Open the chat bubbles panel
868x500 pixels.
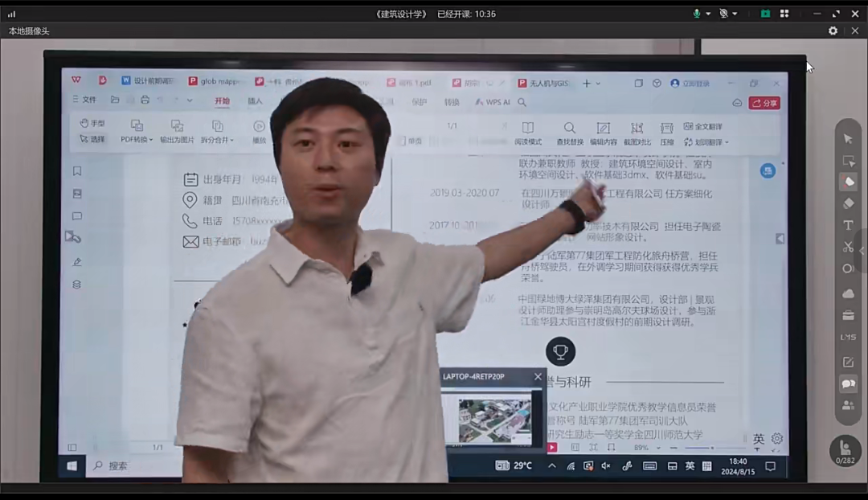coord(848,383)
